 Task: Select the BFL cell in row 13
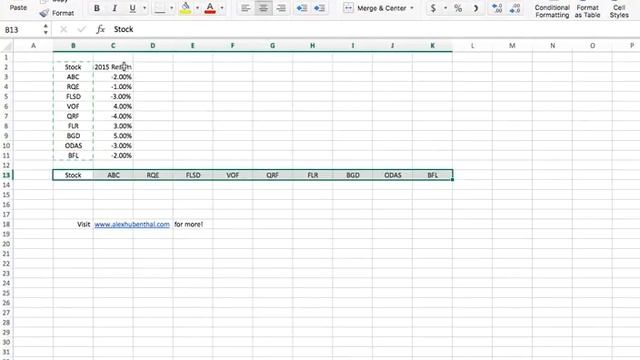tap(432, 175)
